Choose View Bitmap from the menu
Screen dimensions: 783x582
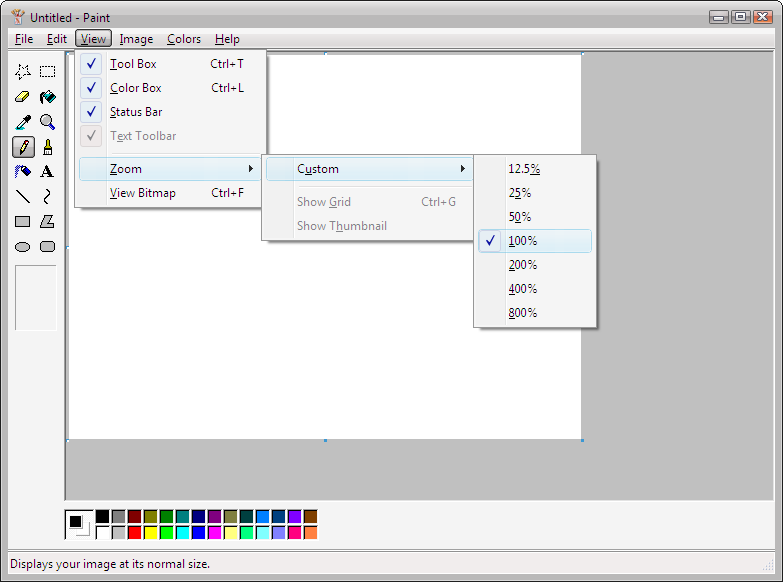170,193
